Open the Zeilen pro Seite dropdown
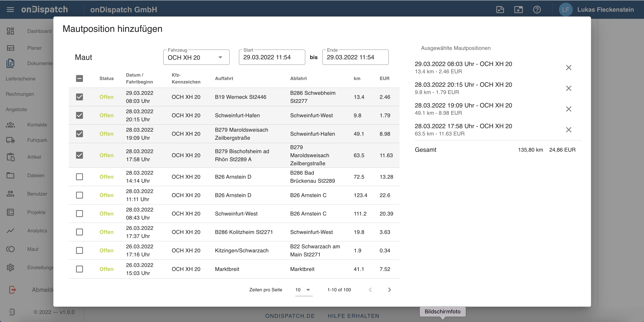Viewport: 644px width, 322px height. 303,290
